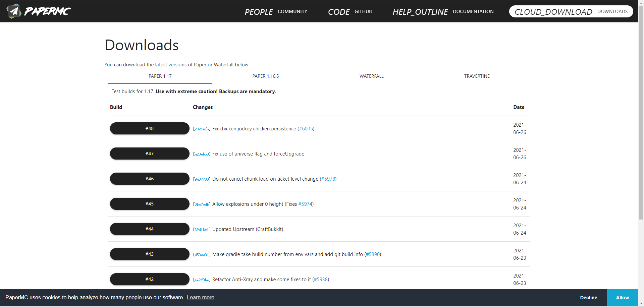Viewport: 644px width, 307px height.
Task: Click the "Date" column header
Action: [519, 107]
